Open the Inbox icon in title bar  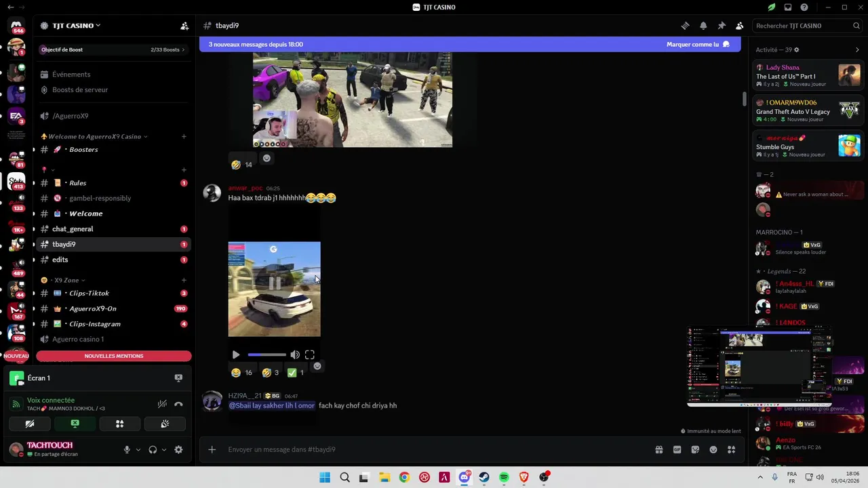[x=788, y=7]
